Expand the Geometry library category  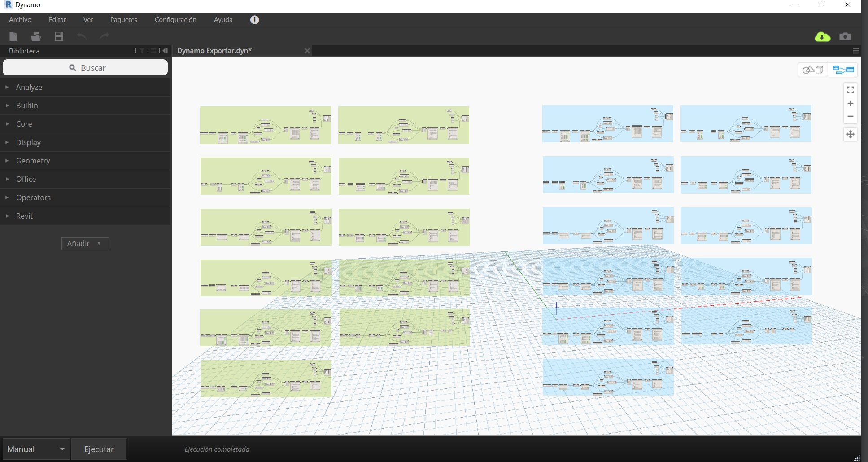click(x=33, y=161)
